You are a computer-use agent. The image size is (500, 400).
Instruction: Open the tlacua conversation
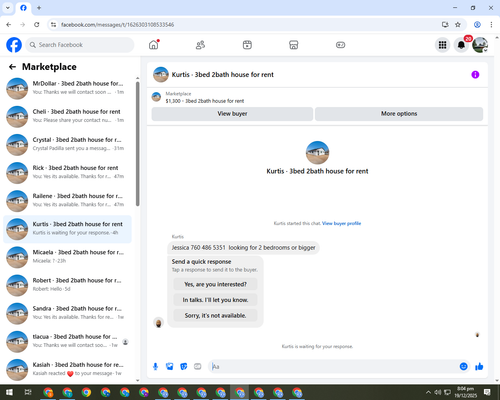click(67, 341)
